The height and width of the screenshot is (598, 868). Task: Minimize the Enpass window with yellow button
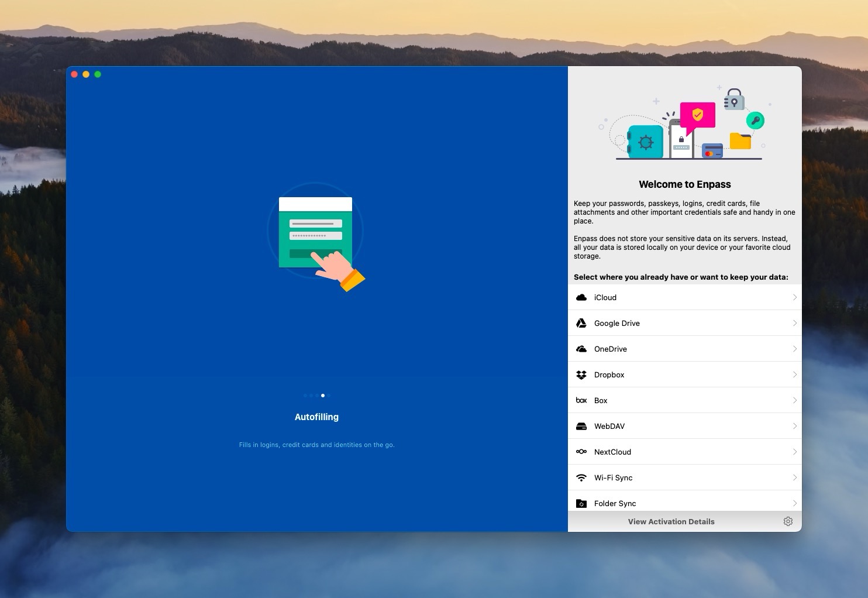click(x=86, y=74)
